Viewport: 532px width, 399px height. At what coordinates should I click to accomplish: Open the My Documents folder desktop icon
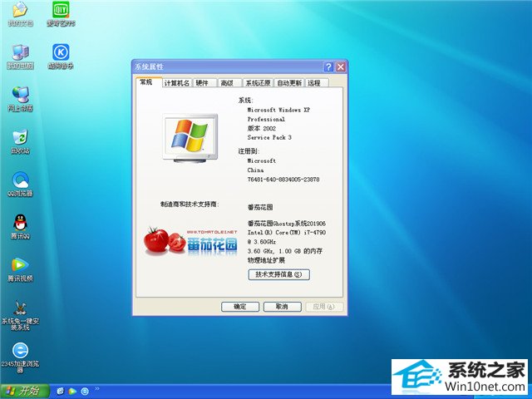(20, 13)
